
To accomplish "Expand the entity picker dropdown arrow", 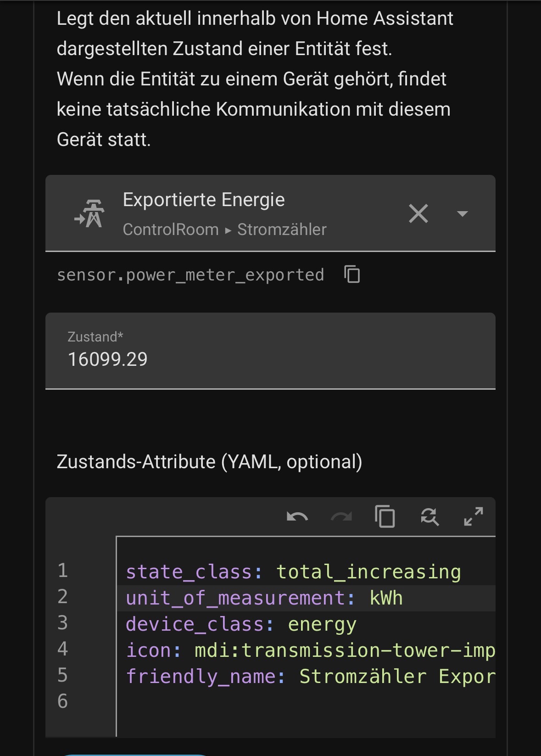I will coord(463,214).
